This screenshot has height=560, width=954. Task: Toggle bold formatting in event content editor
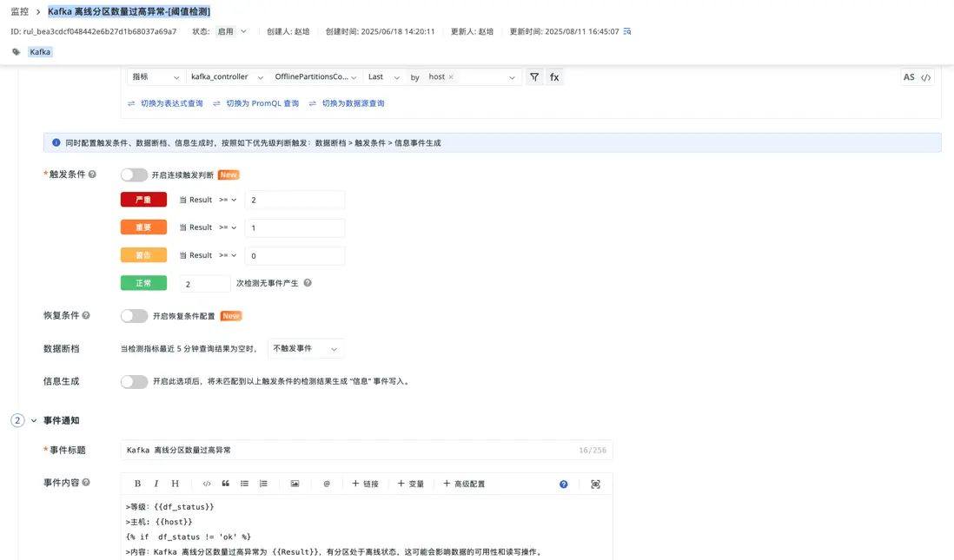[136, 484]
